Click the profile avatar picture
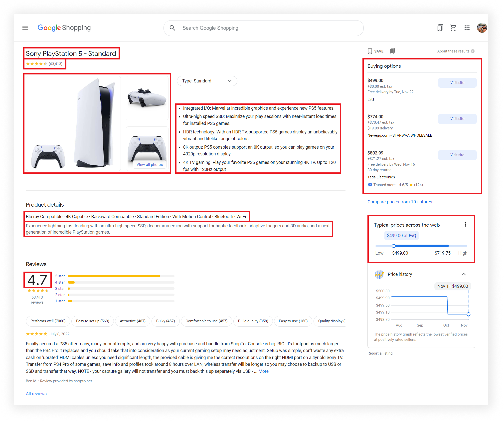Viewport: 504px width, 421px height. coord(482,28)
